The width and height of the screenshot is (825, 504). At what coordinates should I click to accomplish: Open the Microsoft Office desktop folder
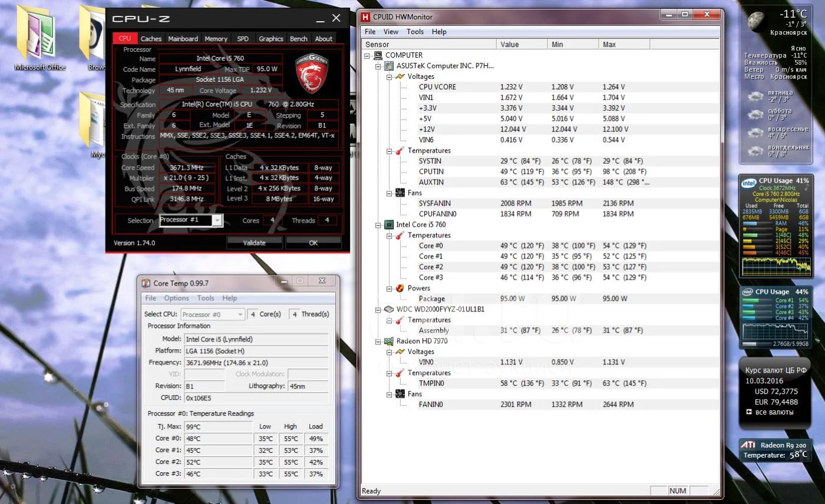[39, 38]
